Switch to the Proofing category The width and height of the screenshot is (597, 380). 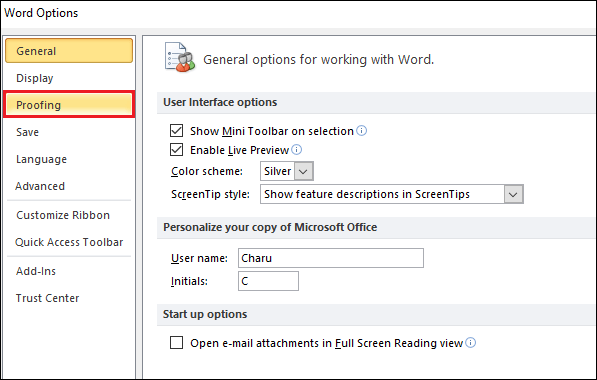coord(69,105)
